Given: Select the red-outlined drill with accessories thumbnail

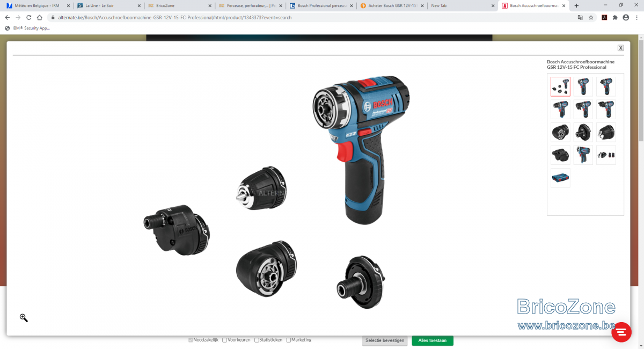Looking at the screenshot, I should tap(560, 86).
